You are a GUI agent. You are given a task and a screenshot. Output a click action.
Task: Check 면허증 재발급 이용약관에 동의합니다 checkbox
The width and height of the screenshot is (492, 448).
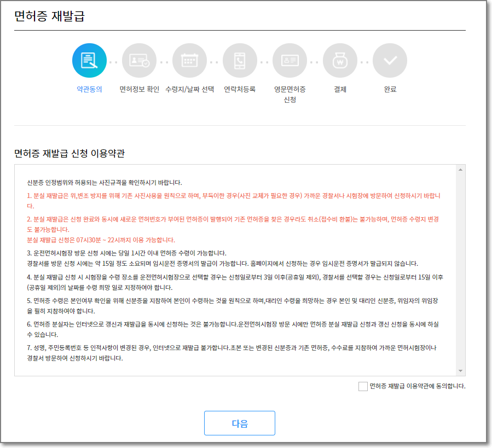(x=363, y=386)
